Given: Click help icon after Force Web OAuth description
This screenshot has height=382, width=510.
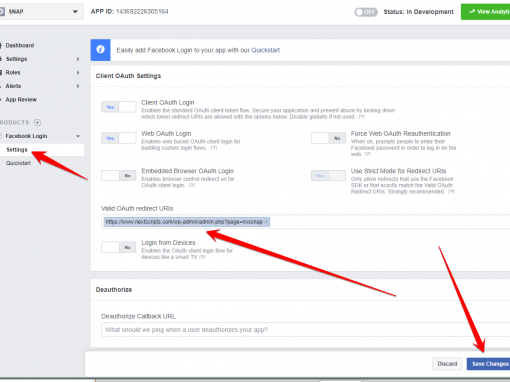Looking at the screenshot, I should 367,154.
